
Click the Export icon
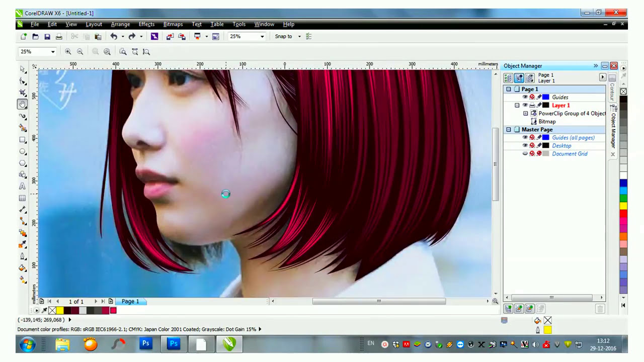tap(182, 36)
